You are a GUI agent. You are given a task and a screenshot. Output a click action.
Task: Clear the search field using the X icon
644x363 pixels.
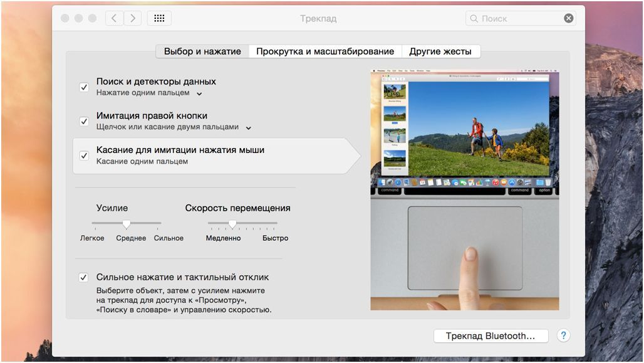pyautogui.click(x=569, y=18)
